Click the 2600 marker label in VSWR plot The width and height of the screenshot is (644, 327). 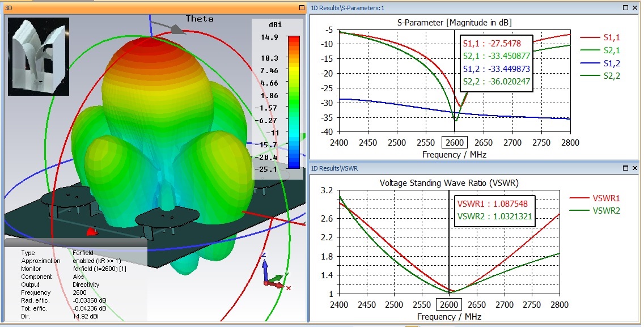(449, 305)
